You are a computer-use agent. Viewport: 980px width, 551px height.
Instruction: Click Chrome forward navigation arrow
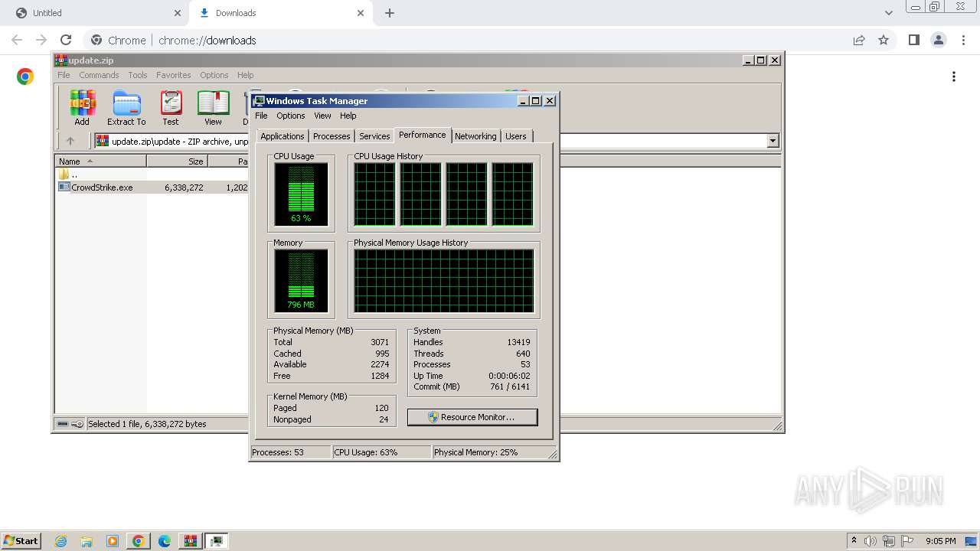click(x=41, y=40)
